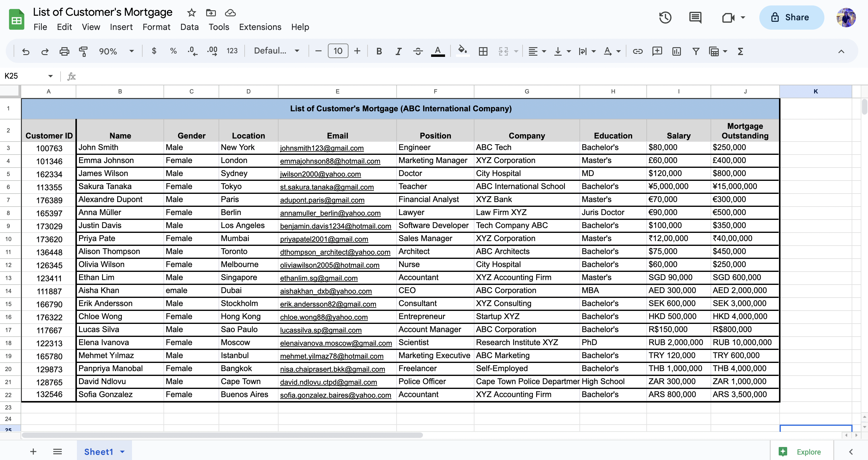Image resolution: width=868 pixels, height=460 pixels.
Task: Open the Borders tool
Action: (x=483, y=51)
